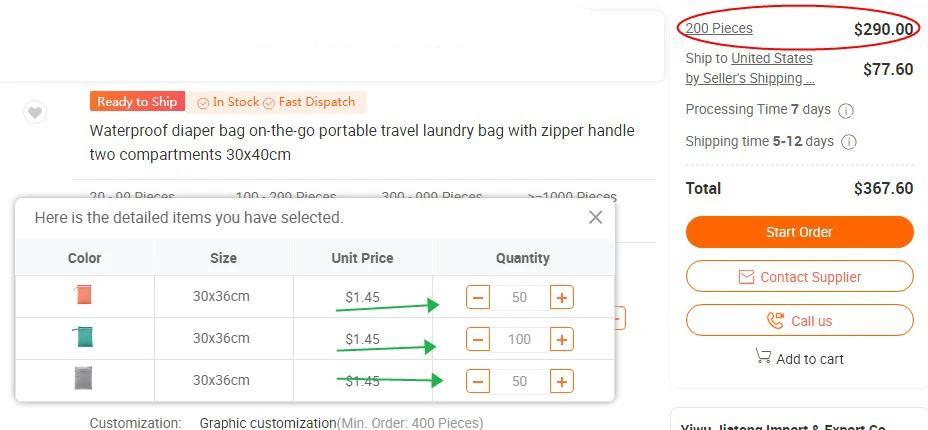Decrease quantity of the green bag
The height and width of the screenshot is (430, 928).
pyautogui.click(x=478, y=339)
